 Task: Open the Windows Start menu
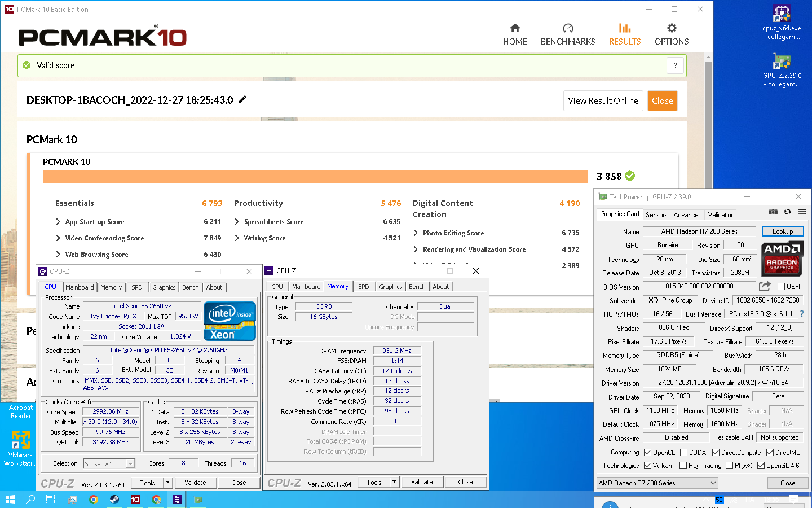(x=10, y=500)
